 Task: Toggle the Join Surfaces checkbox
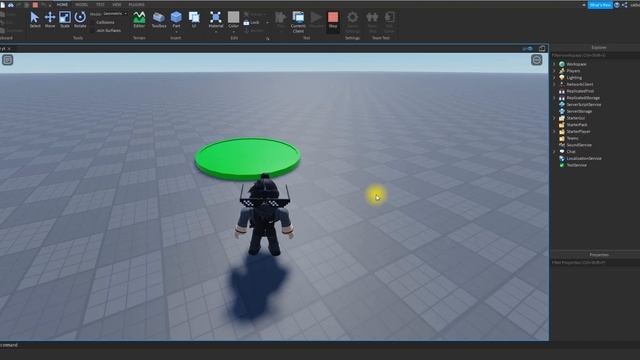92,30
